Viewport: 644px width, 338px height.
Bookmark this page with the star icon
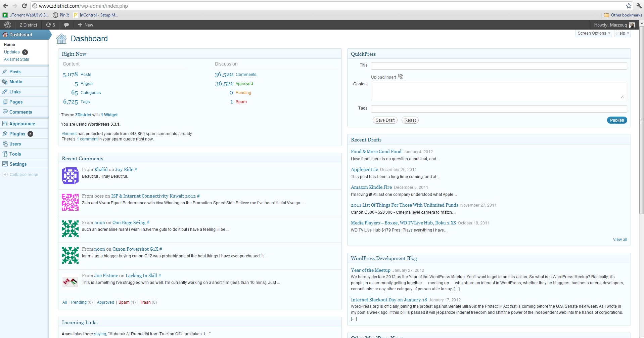point(629,6)
